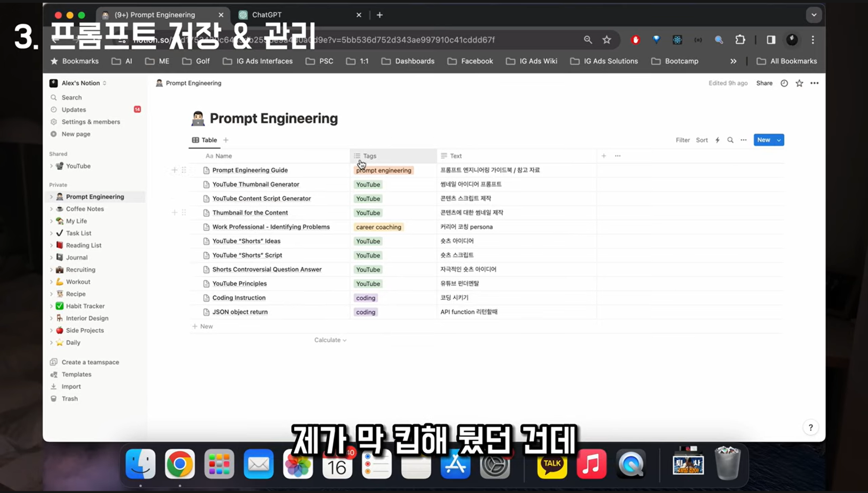Open YouTube Principles page row

pyautogui.click(x=240, y=284)
